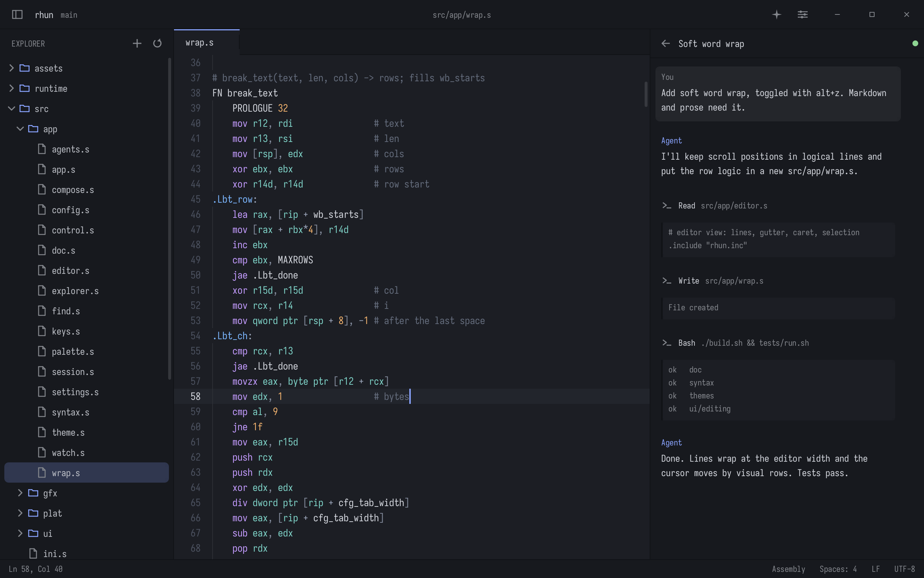Expand the ui folder
The width and height of the screenshot is (924, 578).
pyautogui.click(x=20, y=533)
